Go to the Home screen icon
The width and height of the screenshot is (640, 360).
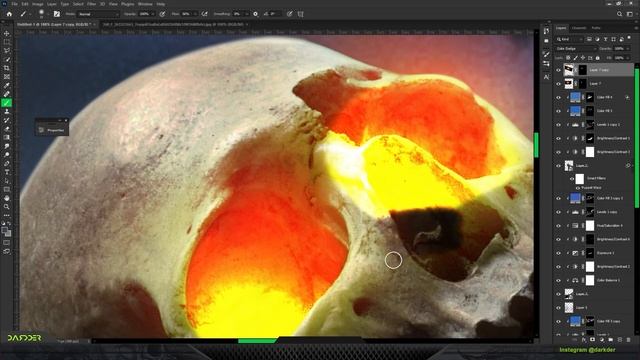pos(9,14)
